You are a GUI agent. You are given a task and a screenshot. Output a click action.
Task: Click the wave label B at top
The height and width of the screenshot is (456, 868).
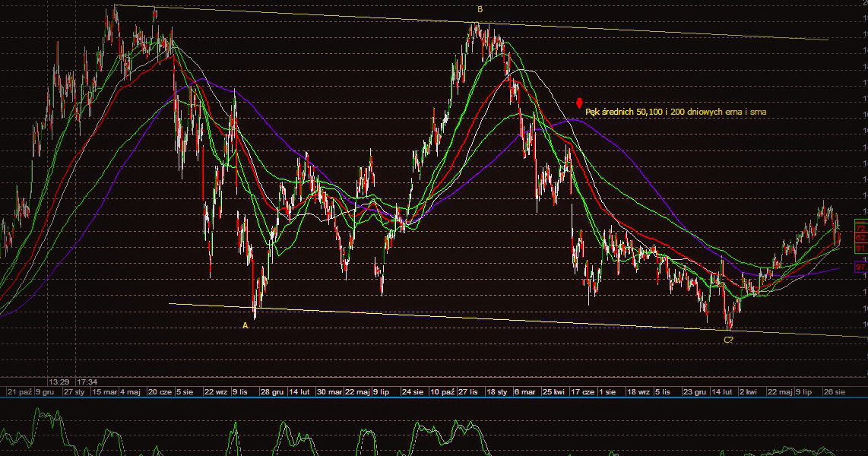(480, 9)
